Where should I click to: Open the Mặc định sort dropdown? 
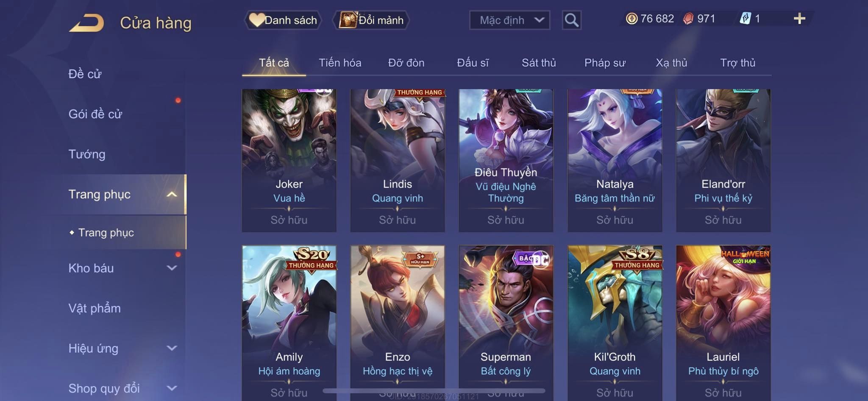pyautogui.click(x=509, y=20)
